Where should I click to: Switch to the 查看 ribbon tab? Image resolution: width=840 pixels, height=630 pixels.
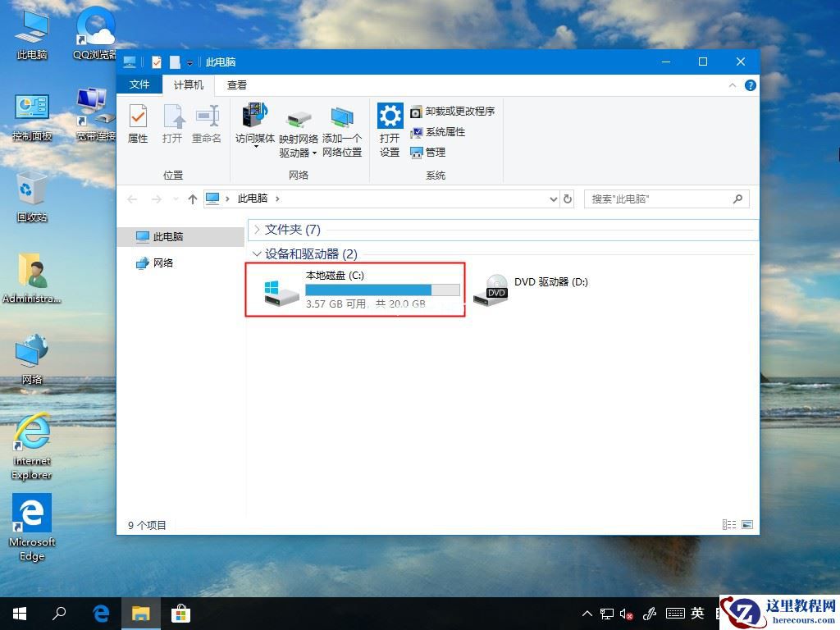pos(235,84)
